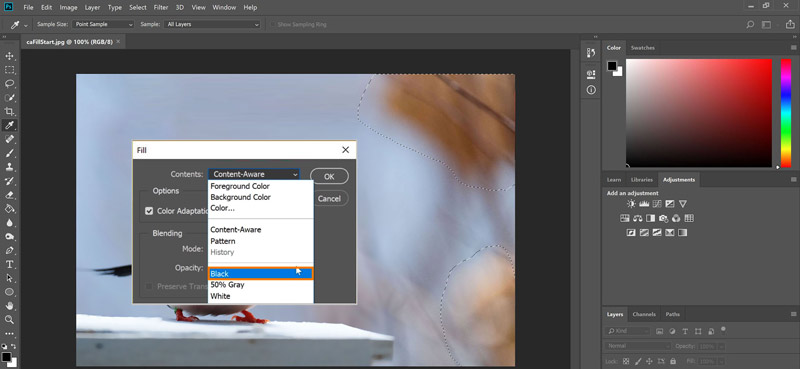
Task: Open the Layers panel flyout menu
Action: tap(793, 314)
